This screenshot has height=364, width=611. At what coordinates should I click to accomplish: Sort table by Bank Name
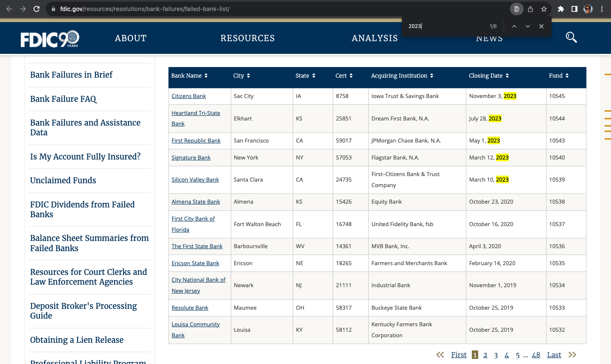[190, 76]
